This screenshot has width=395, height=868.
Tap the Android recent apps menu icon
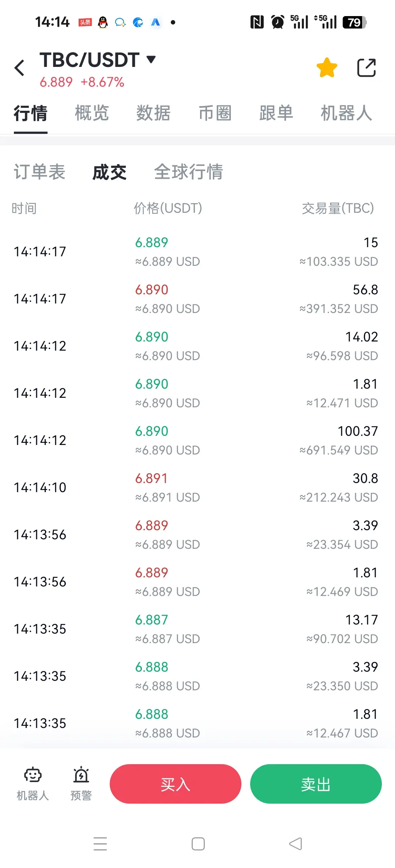pos(100,844)
